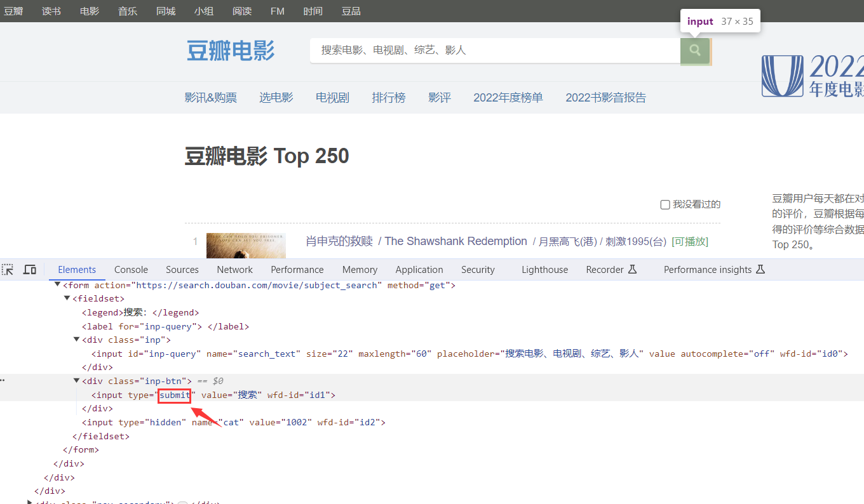
Task: Toggle the DevTools device toolbar icon
Action: point(30,270)
